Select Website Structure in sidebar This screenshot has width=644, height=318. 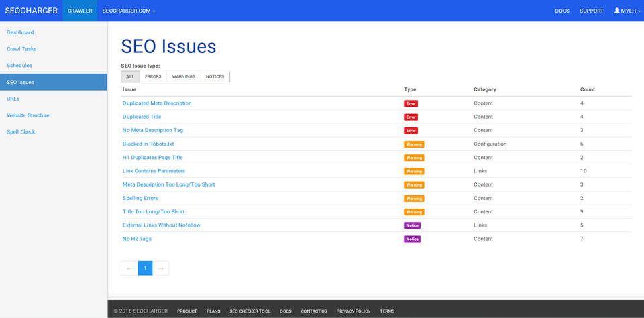click(x=28, y=115)
